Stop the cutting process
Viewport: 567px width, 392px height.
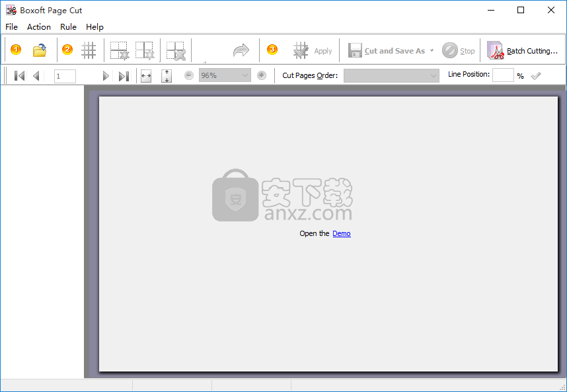[x=458, y=51]
